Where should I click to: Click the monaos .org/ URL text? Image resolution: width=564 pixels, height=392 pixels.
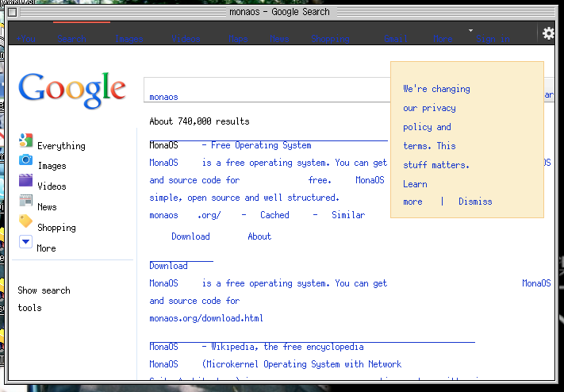point(185,215)
